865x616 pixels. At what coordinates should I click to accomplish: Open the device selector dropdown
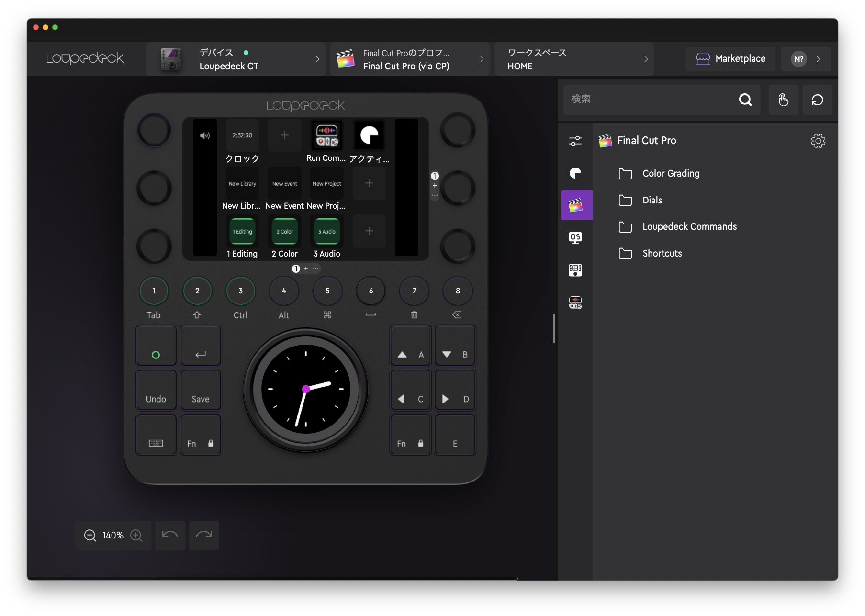236,59
